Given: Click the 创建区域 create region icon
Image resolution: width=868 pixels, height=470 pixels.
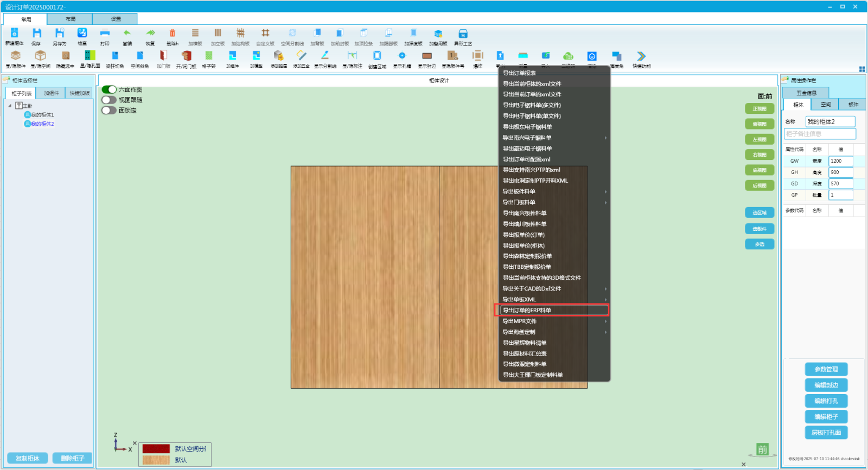Looking at the screenshot, I should [x=377, y=56].
